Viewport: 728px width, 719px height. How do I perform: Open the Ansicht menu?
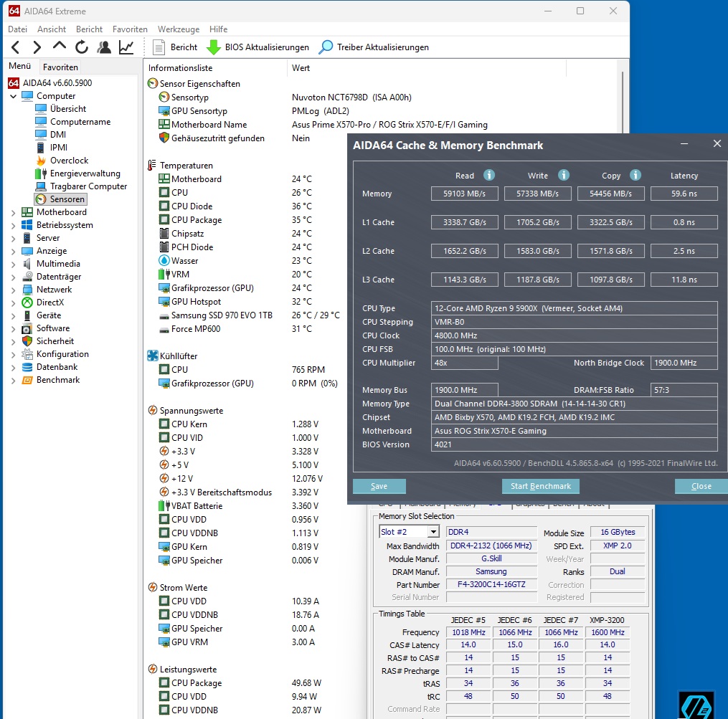tap(52, 29)
